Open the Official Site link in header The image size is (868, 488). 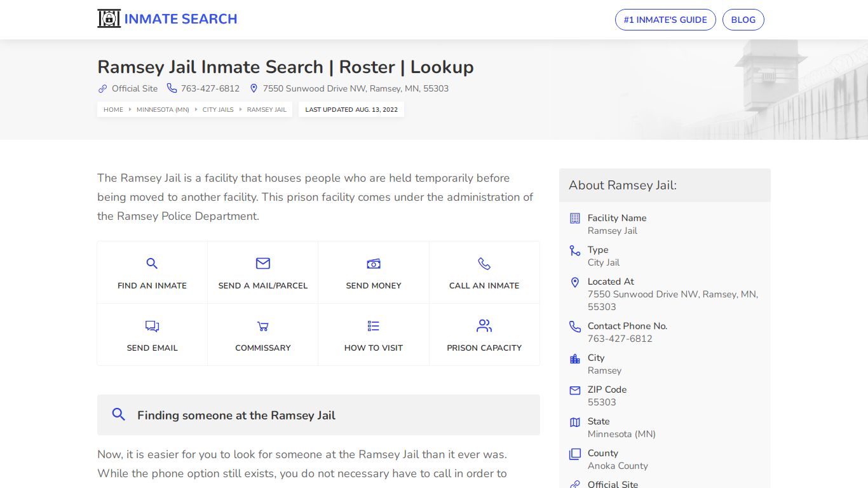pyautogui.click(x=135, y=88)
